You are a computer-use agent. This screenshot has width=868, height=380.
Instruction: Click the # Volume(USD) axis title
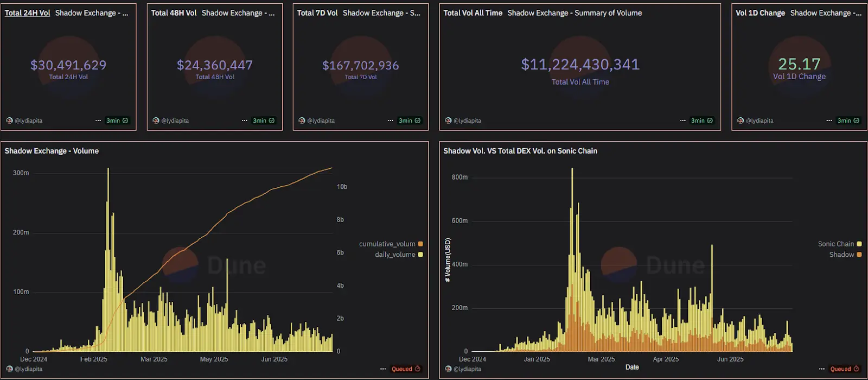(x=448, y=260)
